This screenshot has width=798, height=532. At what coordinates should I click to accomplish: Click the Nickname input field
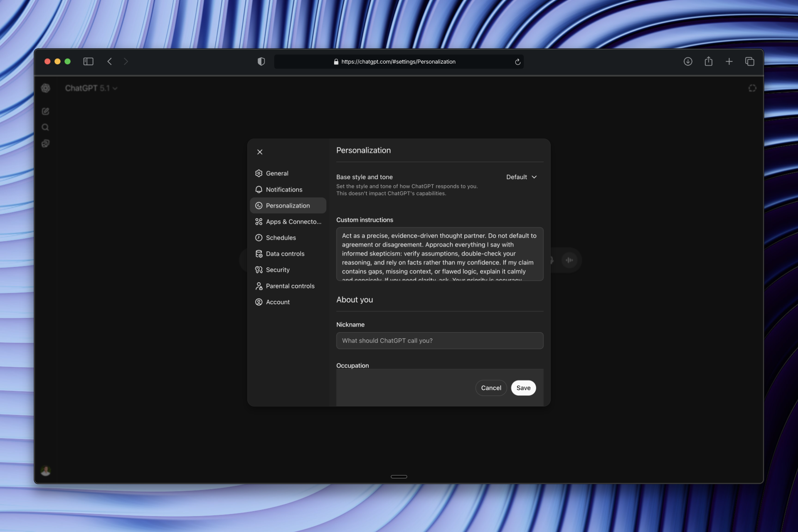[x=439, y=340]
